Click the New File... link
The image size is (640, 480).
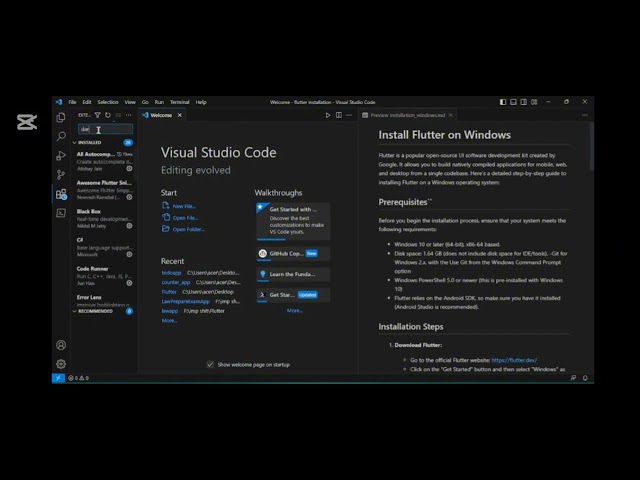184,206
